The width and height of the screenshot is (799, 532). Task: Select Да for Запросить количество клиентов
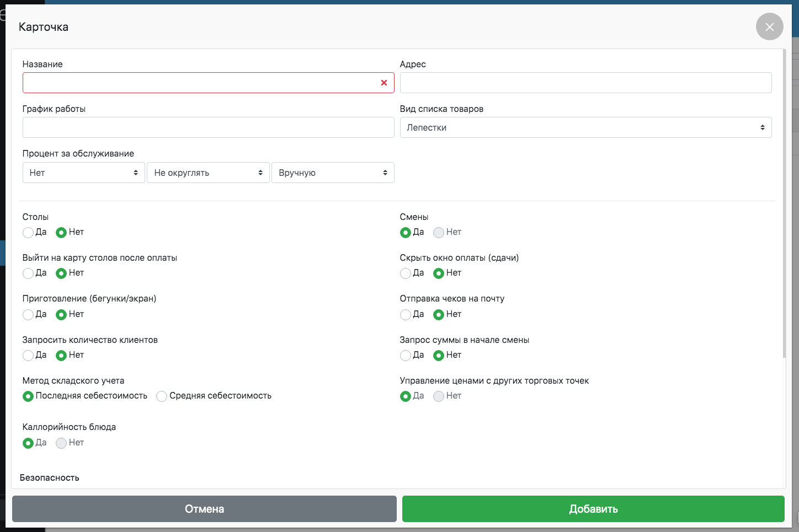[28, 356]
